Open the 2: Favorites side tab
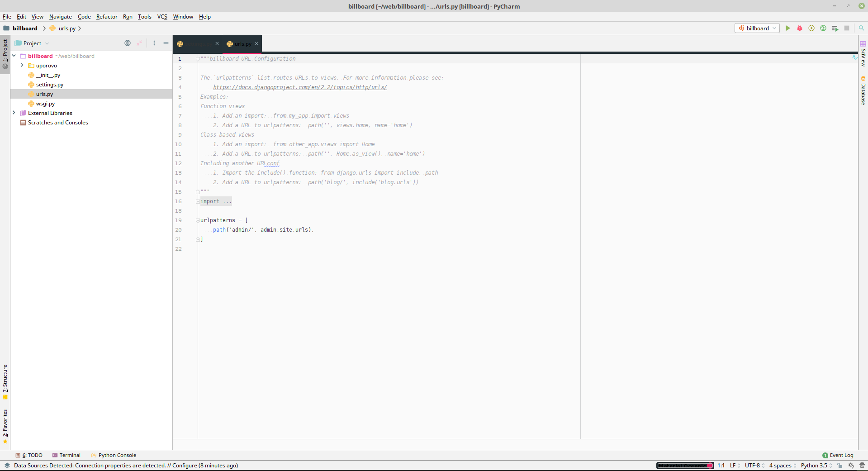868x471 pixels. 5,427
